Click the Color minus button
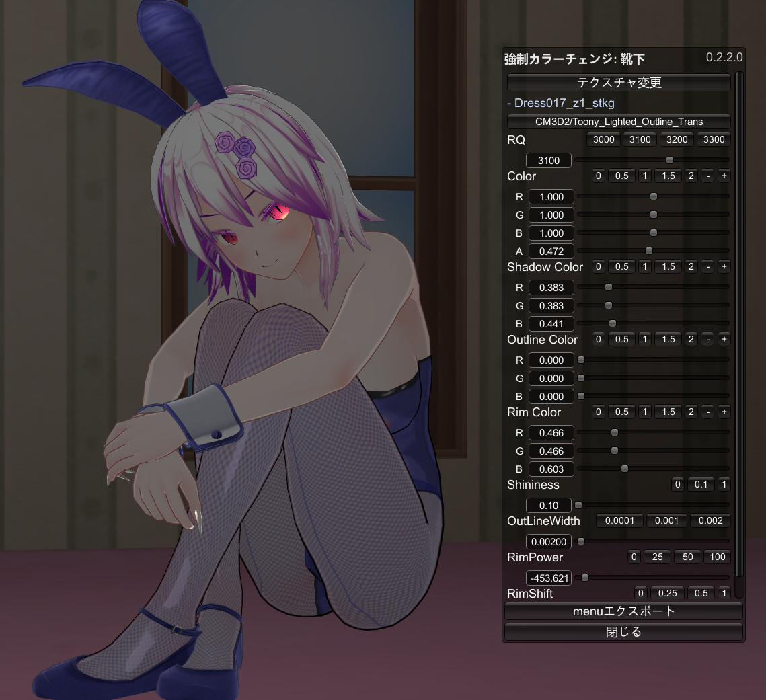 (x=708, y=176)
